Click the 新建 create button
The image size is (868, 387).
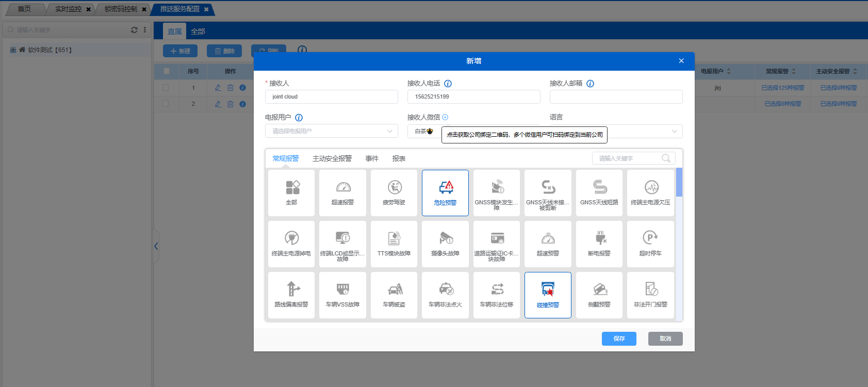[x=180, y=51]
